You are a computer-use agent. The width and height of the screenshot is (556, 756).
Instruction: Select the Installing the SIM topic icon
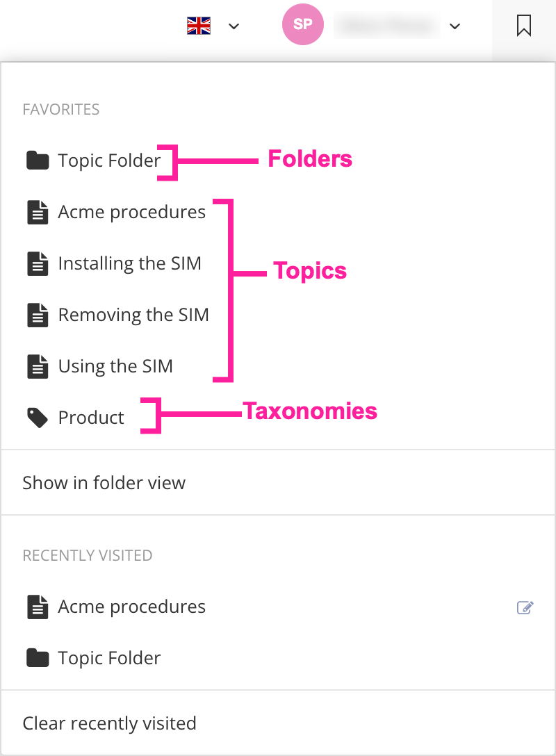(x=37, y=263)
